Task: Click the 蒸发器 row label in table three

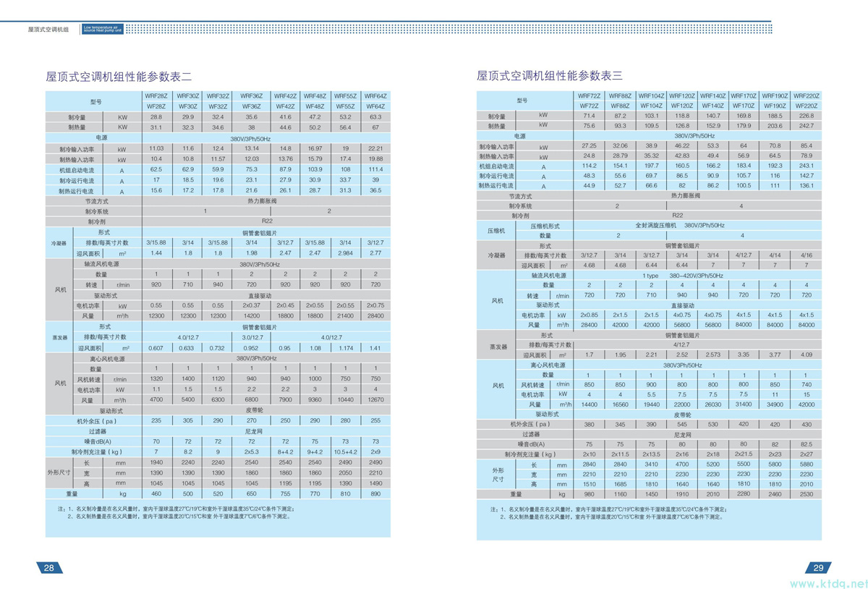Action: pos(497,346)
